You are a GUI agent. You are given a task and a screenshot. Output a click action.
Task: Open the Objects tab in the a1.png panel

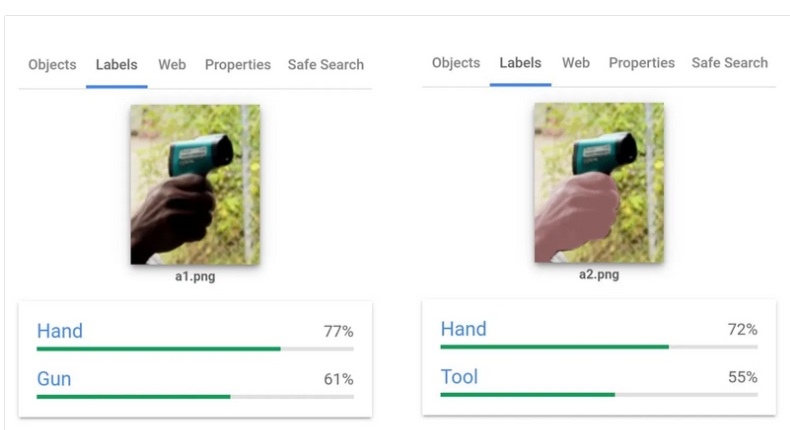pyautogui.click(x=52, y=65)
